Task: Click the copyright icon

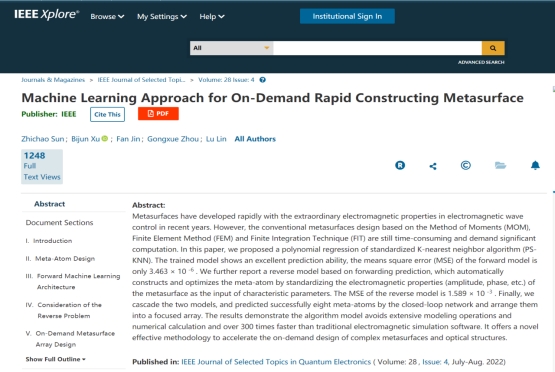Action: (x=465, y=165)
